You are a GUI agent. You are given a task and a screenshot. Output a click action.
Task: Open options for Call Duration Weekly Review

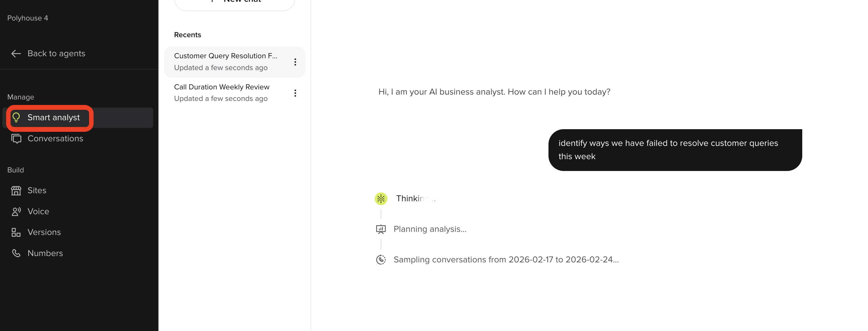pos(295,93)
